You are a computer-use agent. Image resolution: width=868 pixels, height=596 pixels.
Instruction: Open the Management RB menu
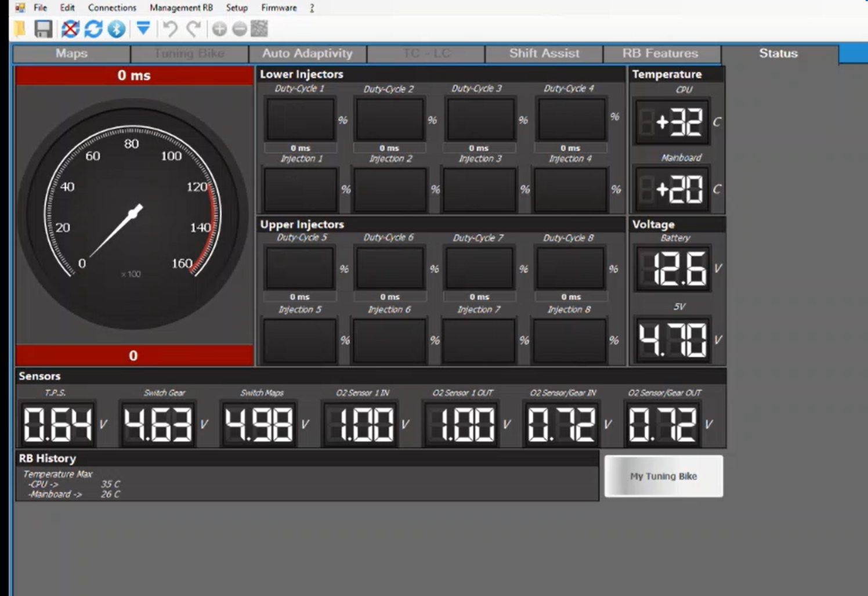point(181,8)
